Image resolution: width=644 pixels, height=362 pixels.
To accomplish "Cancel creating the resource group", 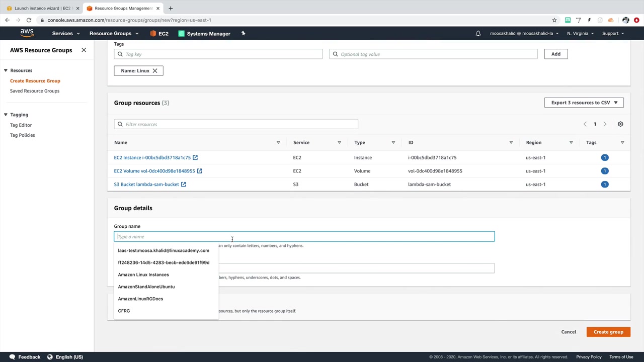I will point(569,332).
